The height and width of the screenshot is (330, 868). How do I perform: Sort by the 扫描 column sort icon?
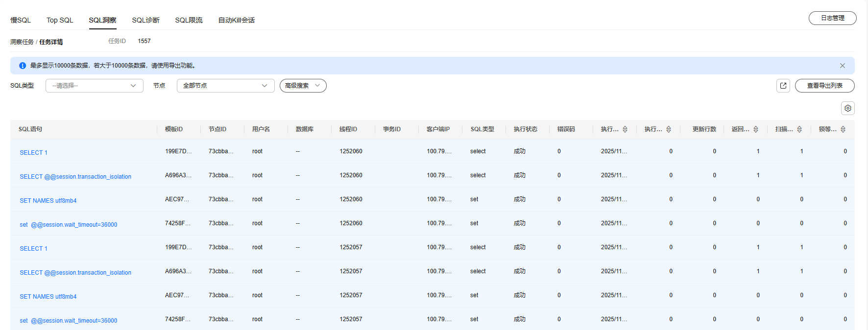point(799,129)
